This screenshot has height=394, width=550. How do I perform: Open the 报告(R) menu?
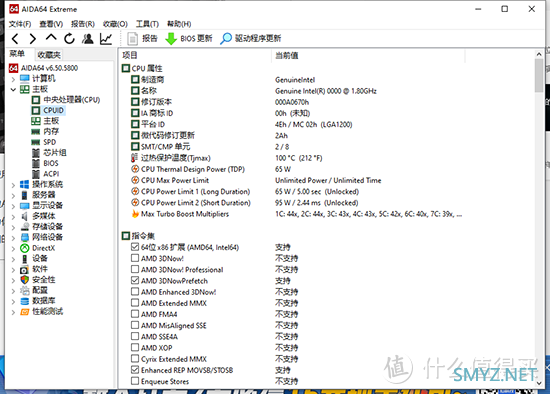pos(83,24)
